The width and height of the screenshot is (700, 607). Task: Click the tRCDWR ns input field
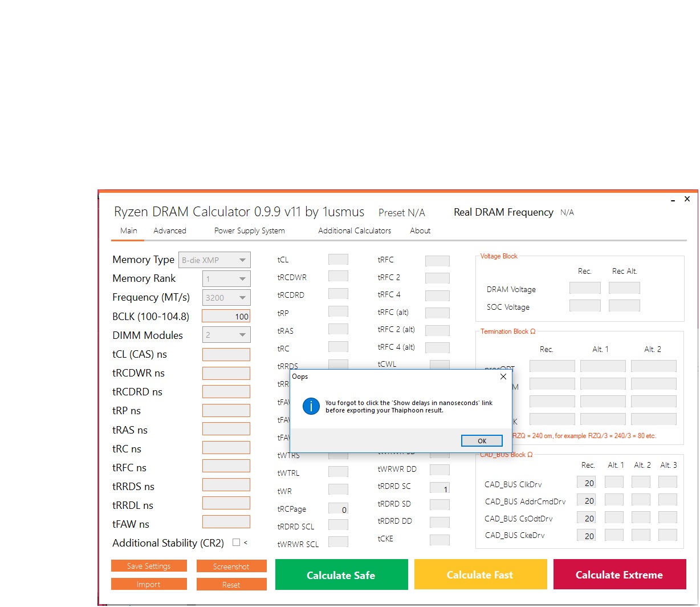(226, 373)
